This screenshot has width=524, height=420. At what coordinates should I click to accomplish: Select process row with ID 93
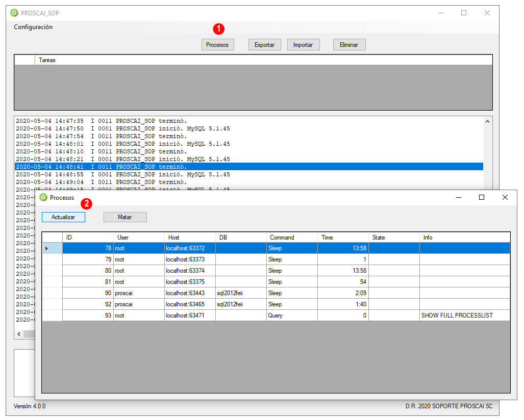[x=286, y=316]
